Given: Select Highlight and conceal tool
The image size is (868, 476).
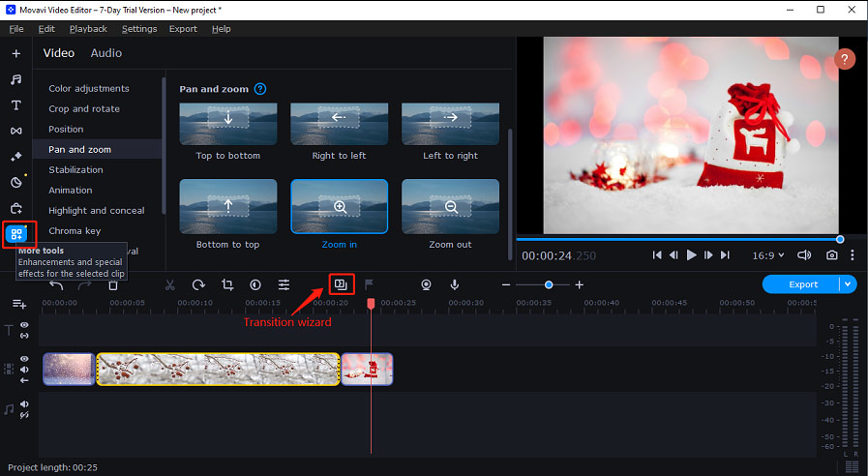Looking at the screenshot, I should (x=97, y=210).
